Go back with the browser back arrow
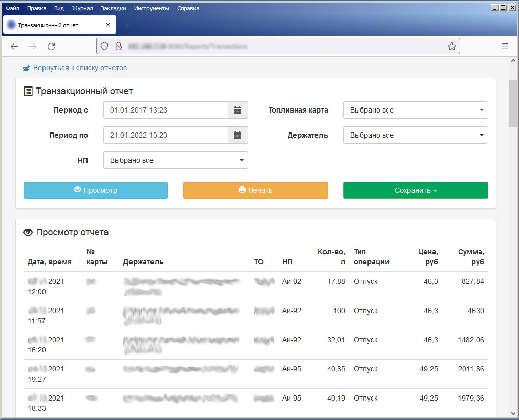 click(x=14, y=47)
